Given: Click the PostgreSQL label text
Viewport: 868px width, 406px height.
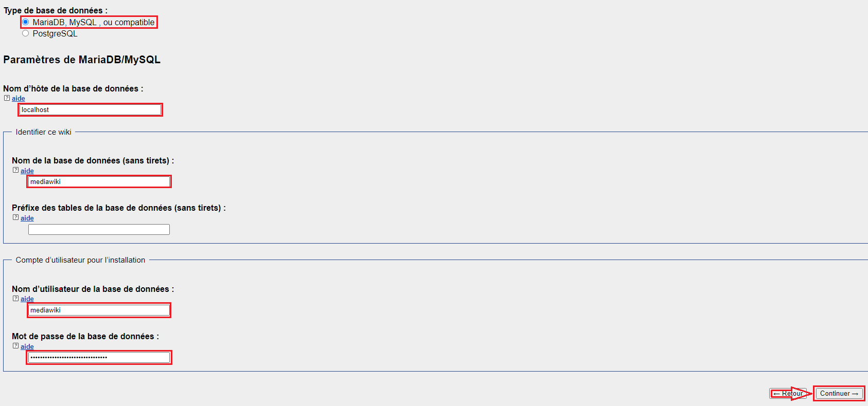Looking at the screenshot, I should (55, 33).
